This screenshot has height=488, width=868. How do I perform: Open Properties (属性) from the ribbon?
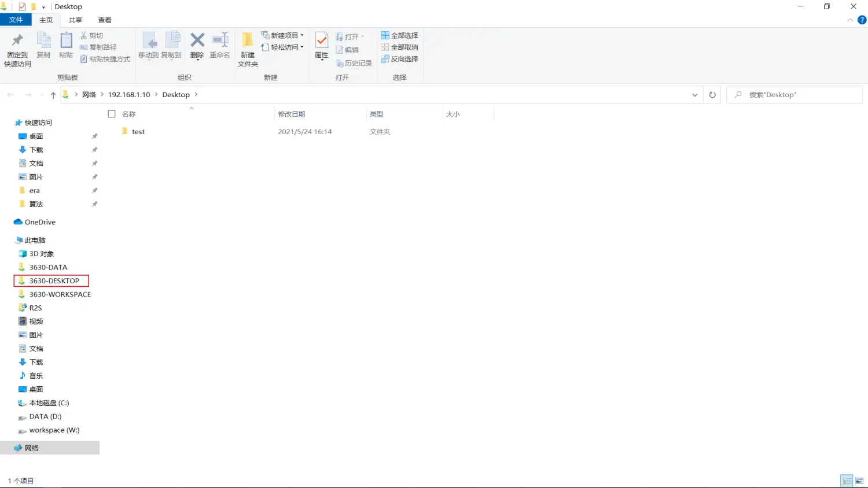[x=321, y=46]
